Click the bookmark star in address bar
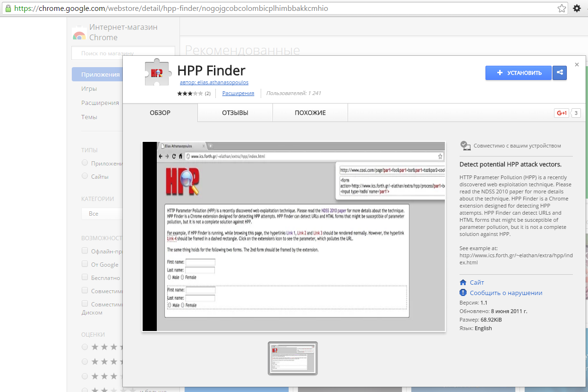Viewport: 588px width, 392px height. 562,8
